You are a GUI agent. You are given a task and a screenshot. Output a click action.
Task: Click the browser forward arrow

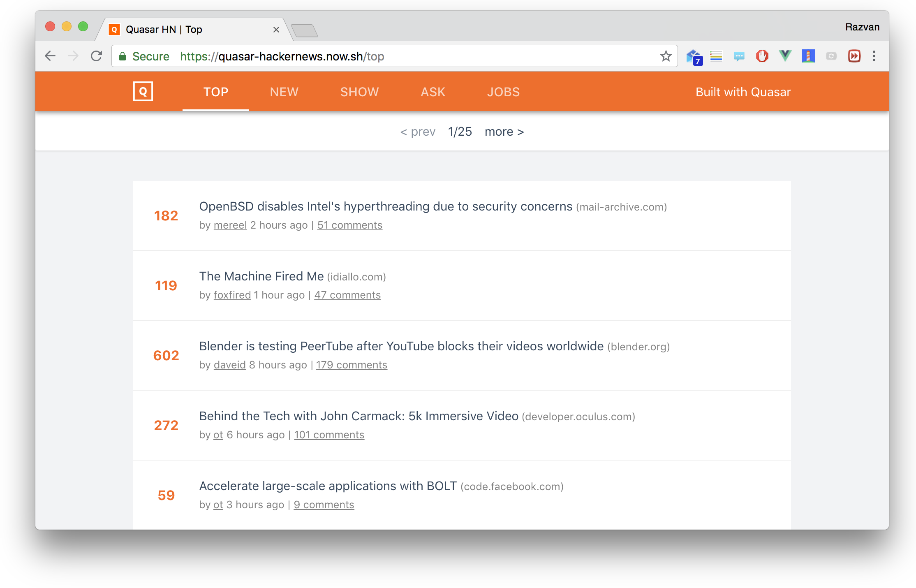(x=73, y=56)
